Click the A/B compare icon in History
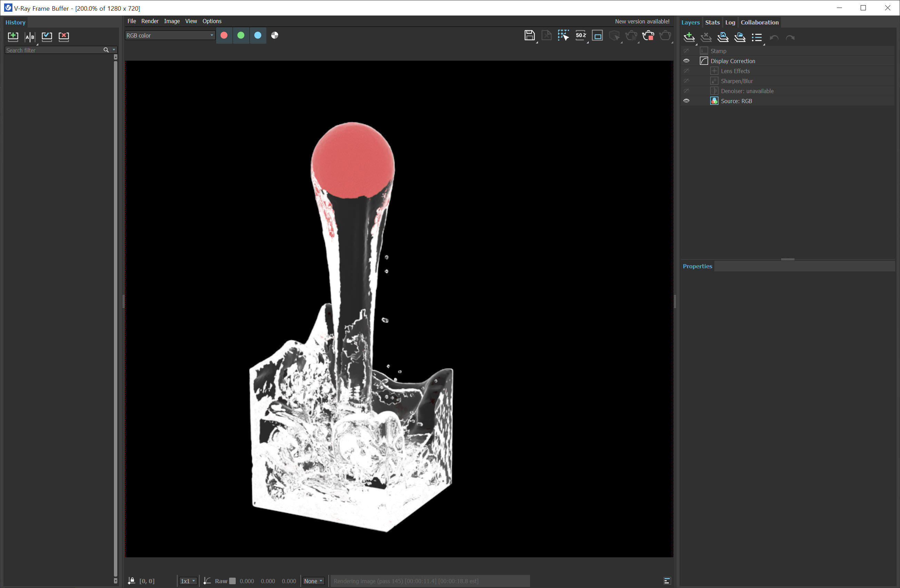 tap(30, 37)
